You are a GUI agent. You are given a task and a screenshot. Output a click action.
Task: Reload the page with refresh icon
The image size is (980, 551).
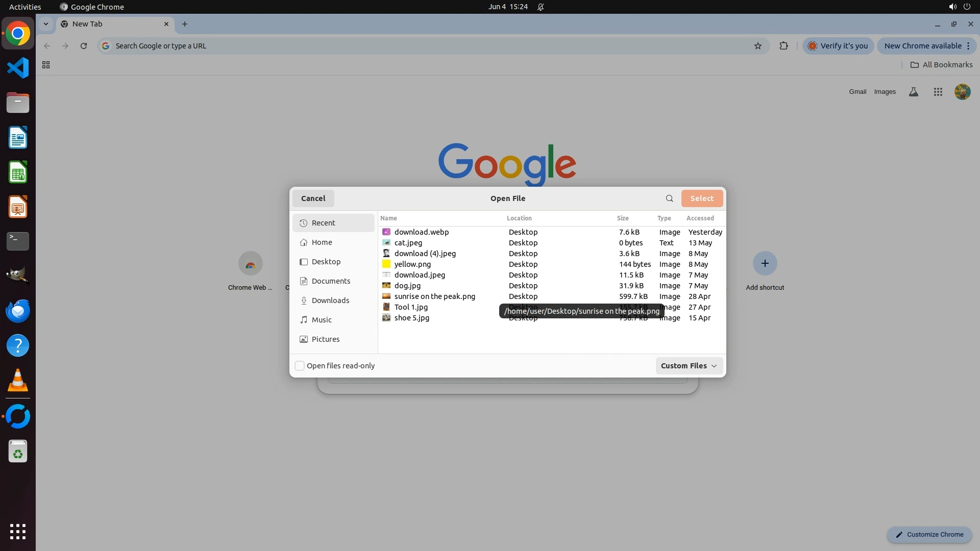[x=84, y=46]
